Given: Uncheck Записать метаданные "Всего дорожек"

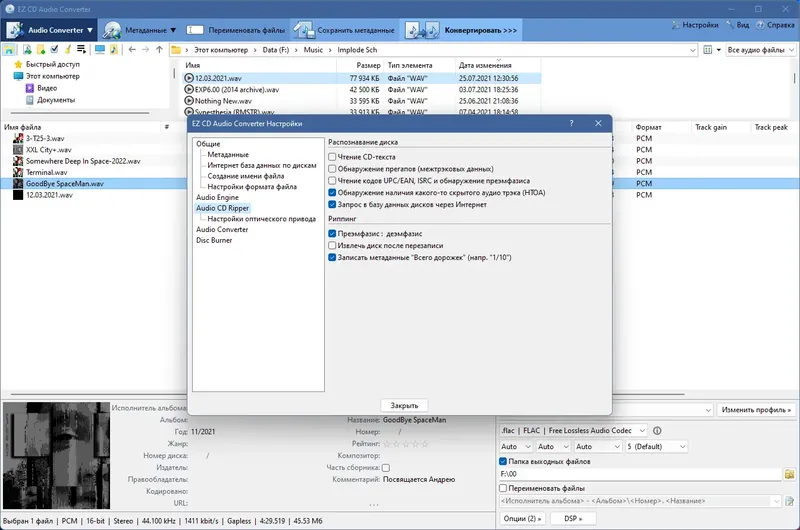Looking at the screenshot, I should tap(332, 257).
